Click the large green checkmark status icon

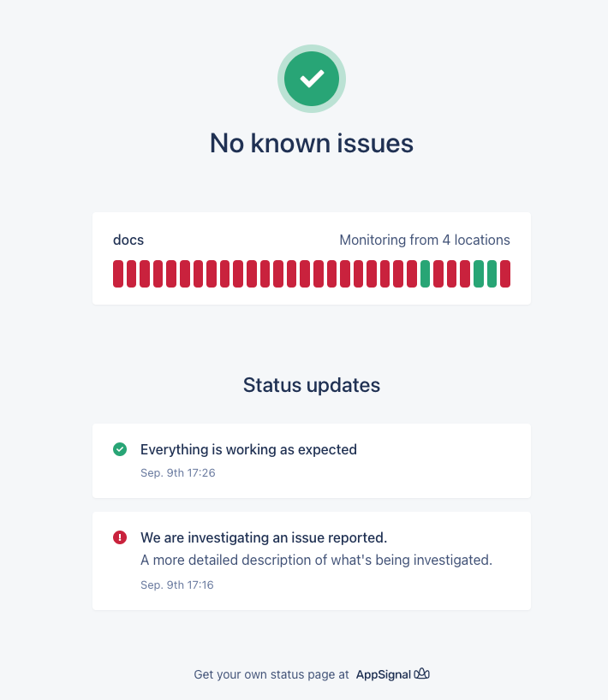[x=312, y=79]
